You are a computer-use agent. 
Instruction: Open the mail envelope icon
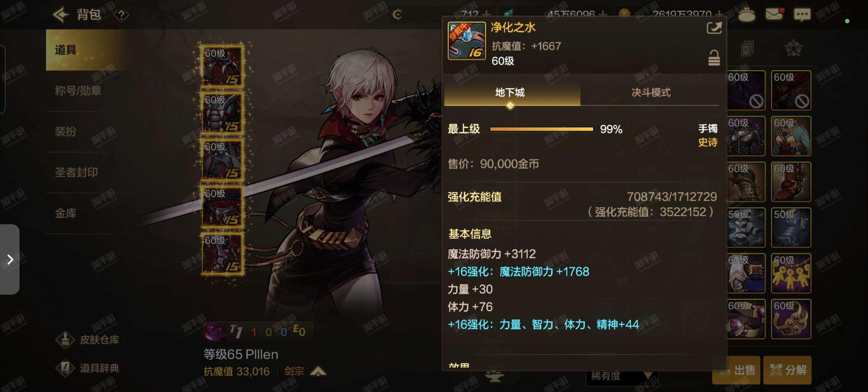(774, 14)
